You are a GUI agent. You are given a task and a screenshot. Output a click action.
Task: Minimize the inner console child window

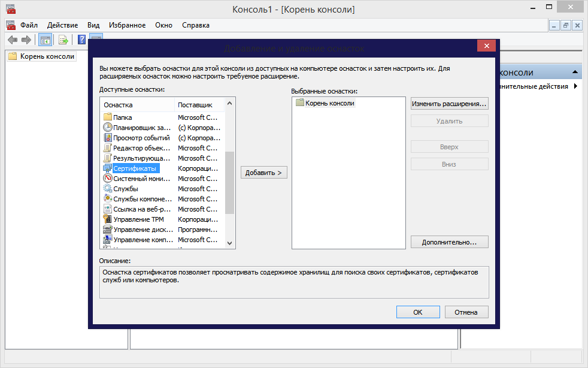554,25
